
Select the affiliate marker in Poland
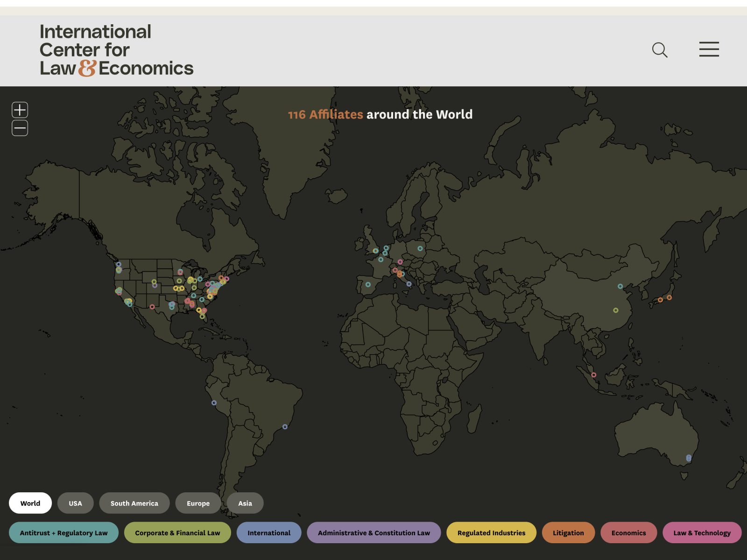click(x=420, y=248)
